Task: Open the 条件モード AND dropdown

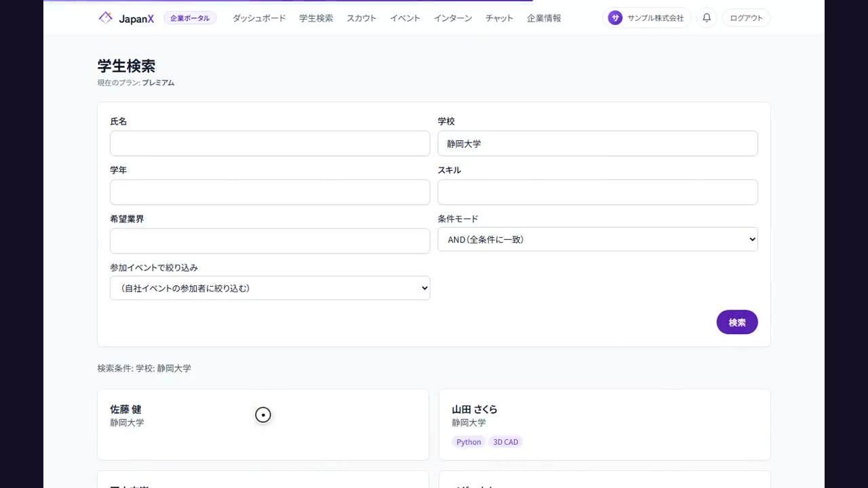Action: (597, 239)
